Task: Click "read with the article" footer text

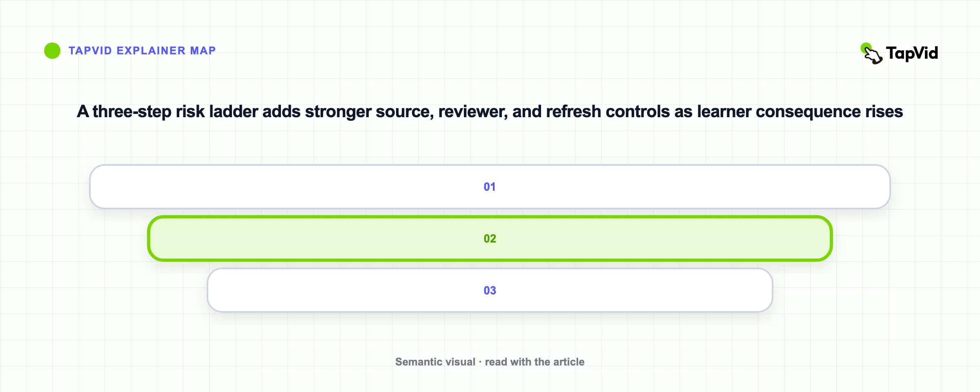Action: (535, 362)
